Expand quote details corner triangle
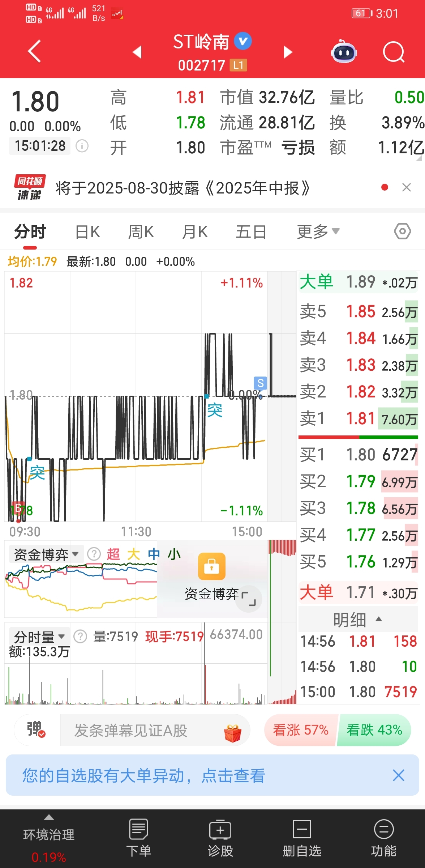This screenshot has height=868, width=425. (x=419, y=158)
